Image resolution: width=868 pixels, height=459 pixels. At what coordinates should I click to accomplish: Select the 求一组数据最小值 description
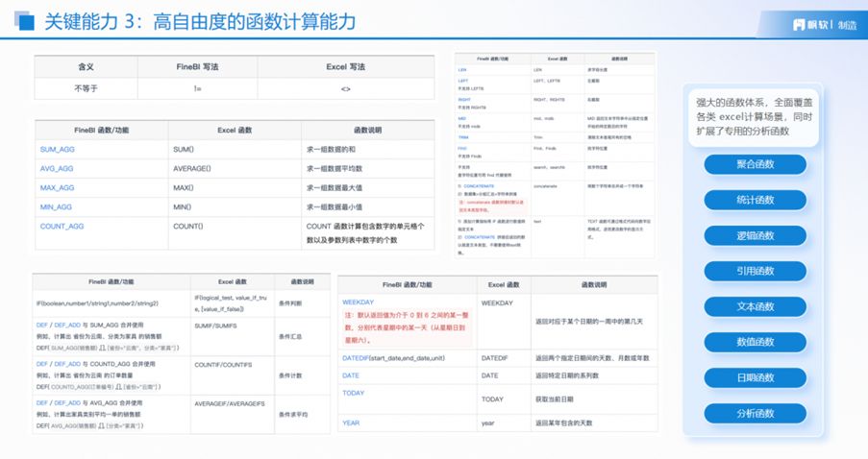335,206
